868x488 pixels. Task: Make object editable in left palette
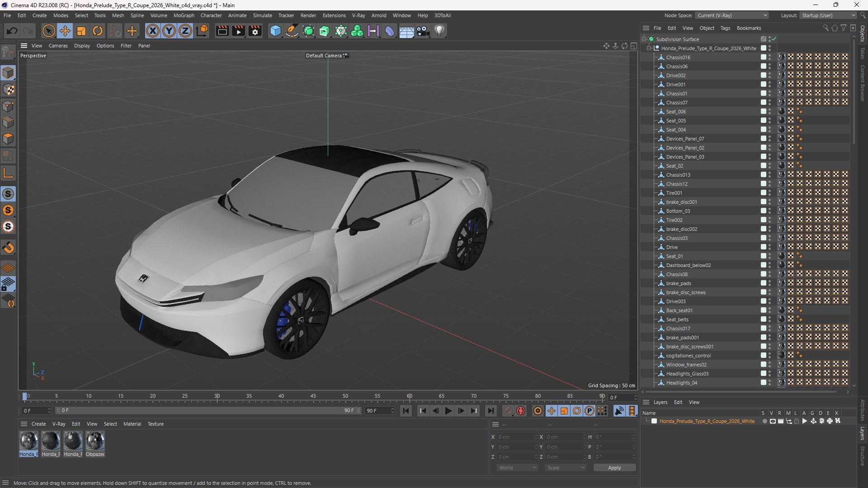point(8,52)
